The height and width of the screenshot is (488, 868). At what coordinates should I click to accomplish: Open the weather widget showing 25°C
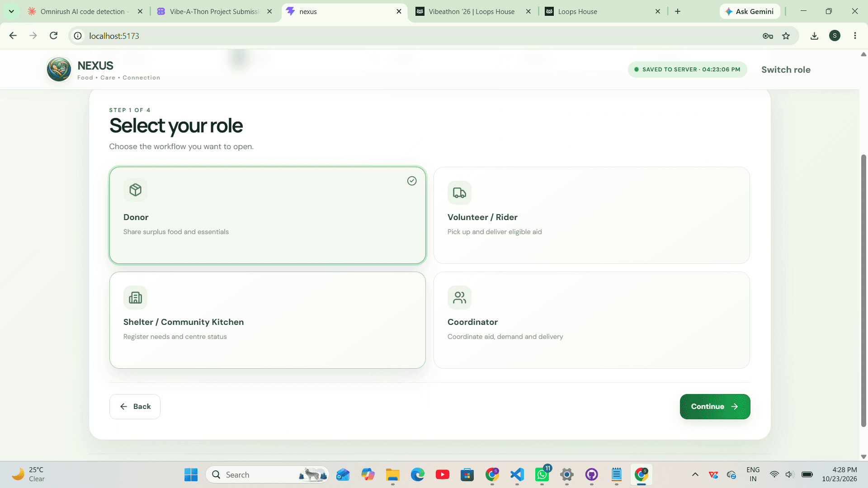click(x=29, y=474)
